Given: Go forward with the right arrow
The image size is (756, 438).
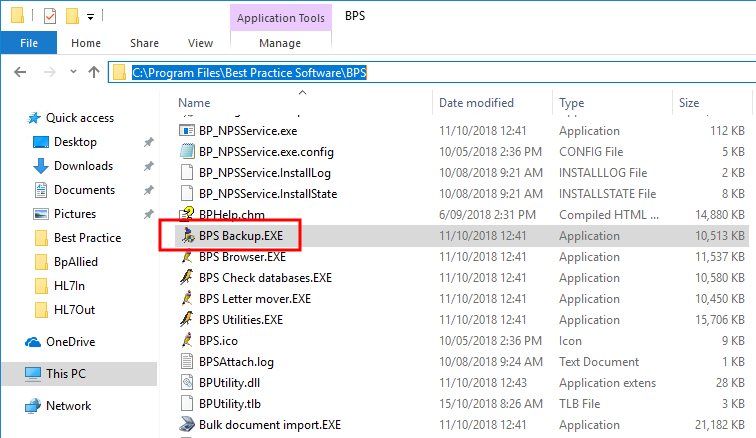Looking at the screenshot, I should click(50, 72).
